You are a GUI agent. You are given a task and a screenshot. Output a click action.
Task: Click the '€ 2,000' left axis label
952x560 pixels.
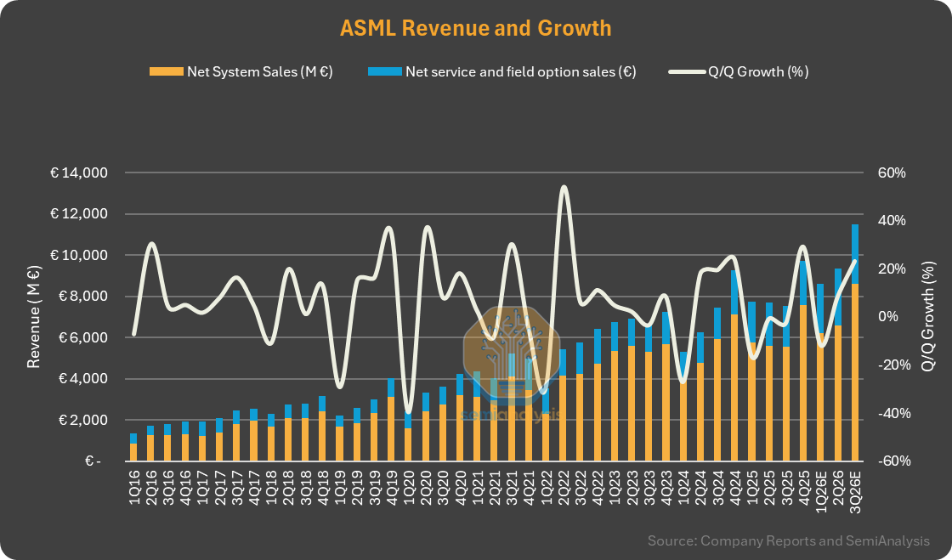83,420
